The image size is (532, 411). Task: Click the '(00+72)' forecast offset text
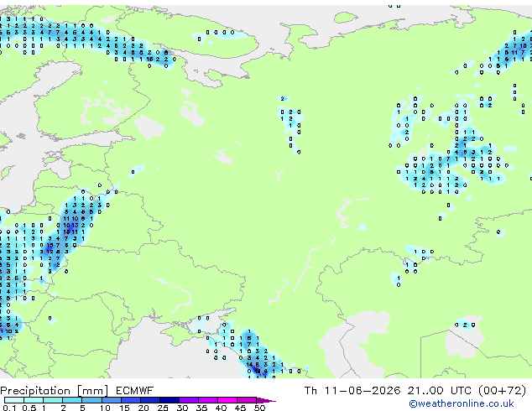point(502,391)
